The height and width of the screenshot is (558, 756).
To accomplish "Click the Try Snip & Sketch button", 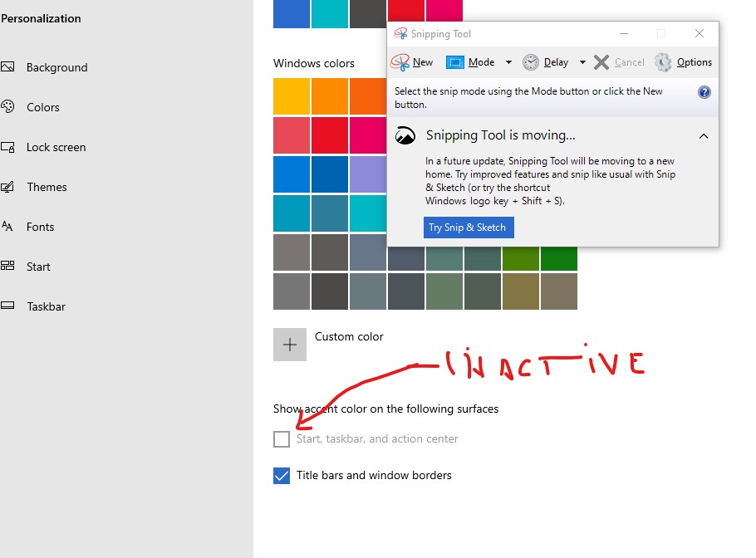I will (469, 228).
